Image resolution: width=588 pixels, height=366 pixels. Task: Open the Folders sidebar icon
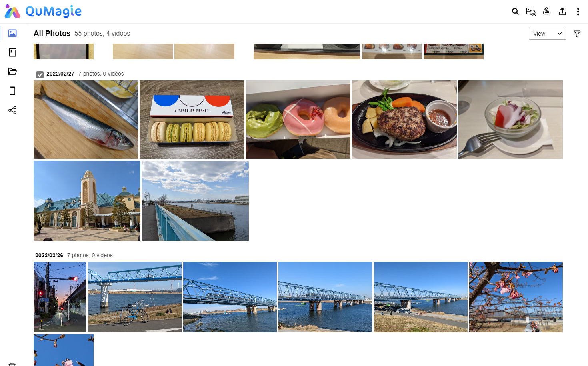pyautogui.click(x=12, y=72)
